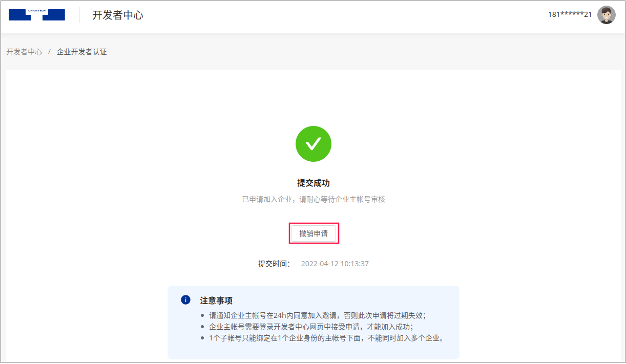Click the green success checkmark icon
Viewport: 626px width, 364px height.
click(x=314, y=144)
